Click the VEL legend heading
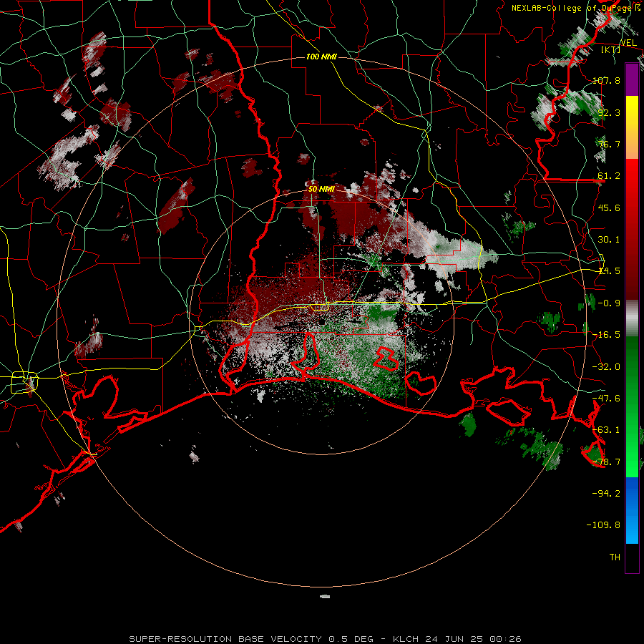The width and height of the screenshot is (644, 644). [x=628, y=43]
